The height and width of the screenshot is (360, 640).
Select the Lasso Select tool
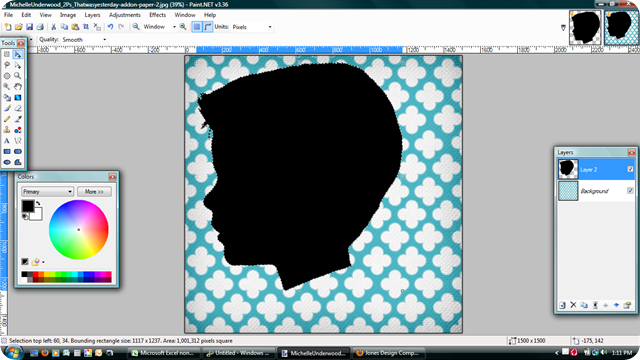click(x=7, y=65)
